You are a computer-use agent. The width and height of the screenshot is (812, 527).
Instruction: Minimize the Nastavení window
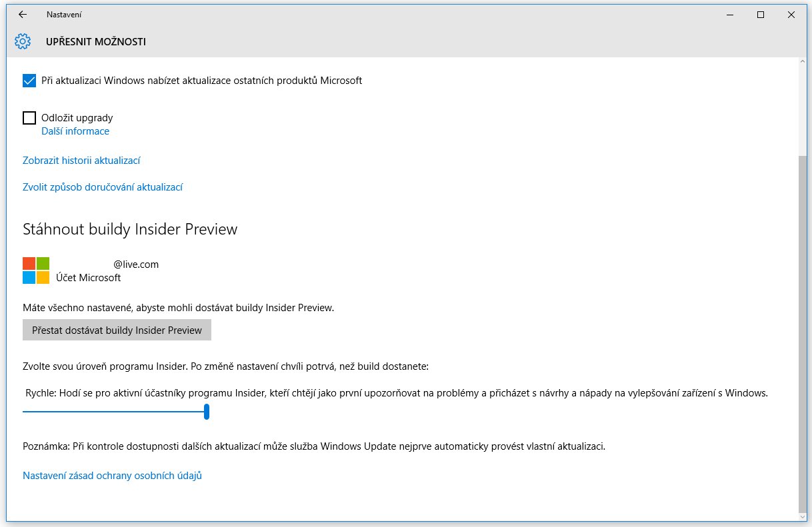730,14
